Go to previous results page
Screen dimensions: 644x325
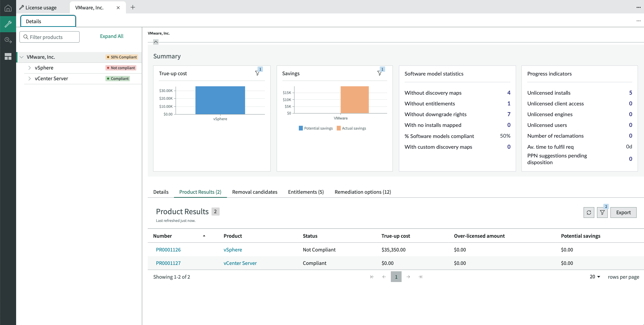tap(384, 277)
